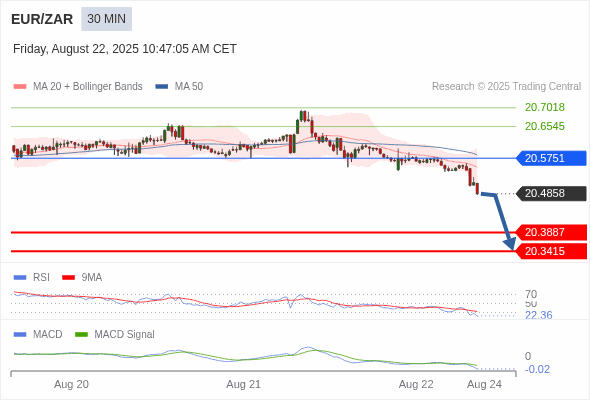590x400 pixels.
Task: Click the 20.4858 current price tag
Action: pos(551,193)
